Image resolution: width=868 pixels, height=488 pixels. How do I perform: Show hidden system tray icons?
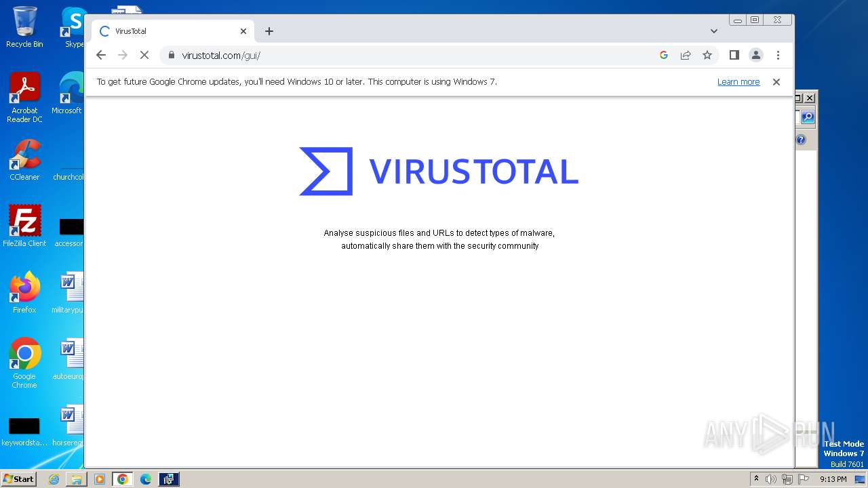click(757, 479)
